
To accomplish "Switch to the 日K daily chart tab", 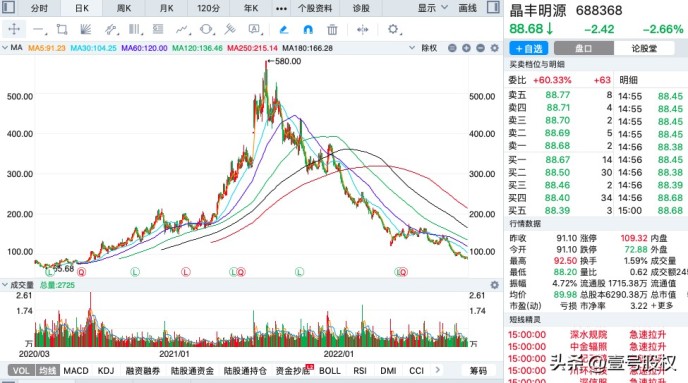I will point(82,8).
